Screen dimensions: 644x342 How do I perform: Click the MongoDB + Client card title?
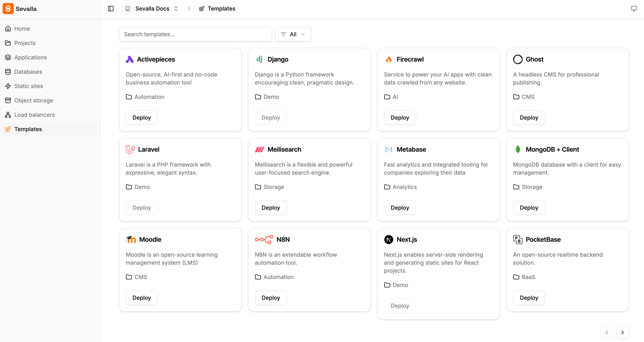(552, 149)
